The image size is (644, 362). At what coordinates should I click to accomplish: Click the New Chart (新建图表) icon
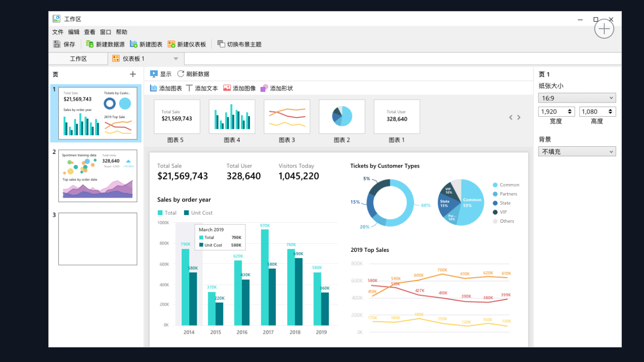click(133, 44)
